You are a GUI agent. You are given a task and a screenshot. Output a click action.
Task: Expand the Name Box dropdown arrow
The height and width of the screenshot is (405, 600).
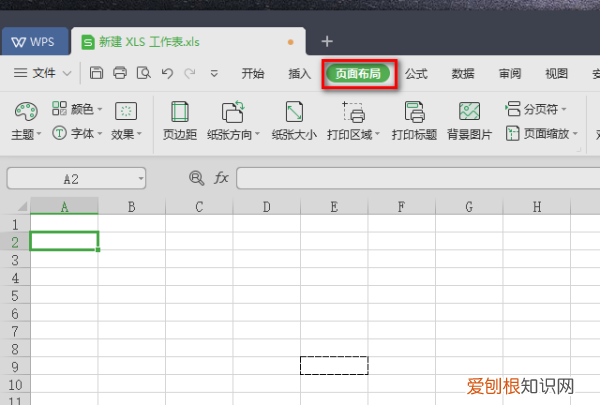pos(141,178)
